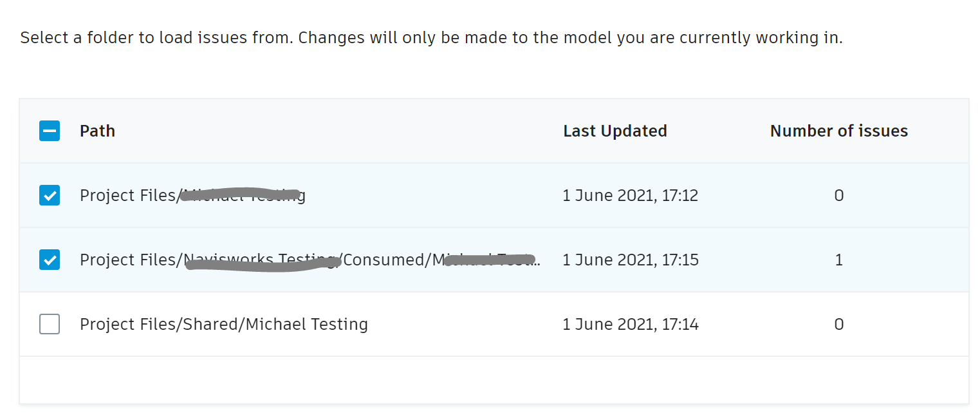Click the zero issues count on last row
Viewport: 980px width, 420px height.
coord(838,324)
